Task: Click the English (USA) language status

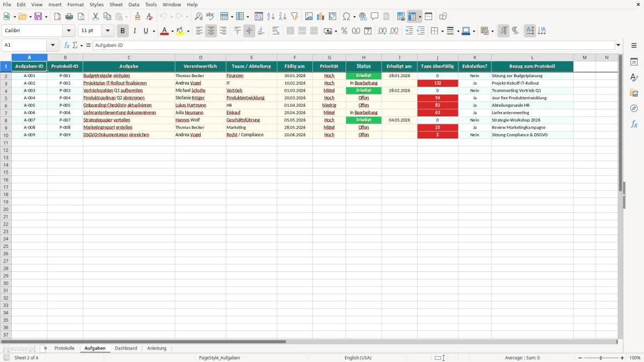Action: [x=358, y=358]
